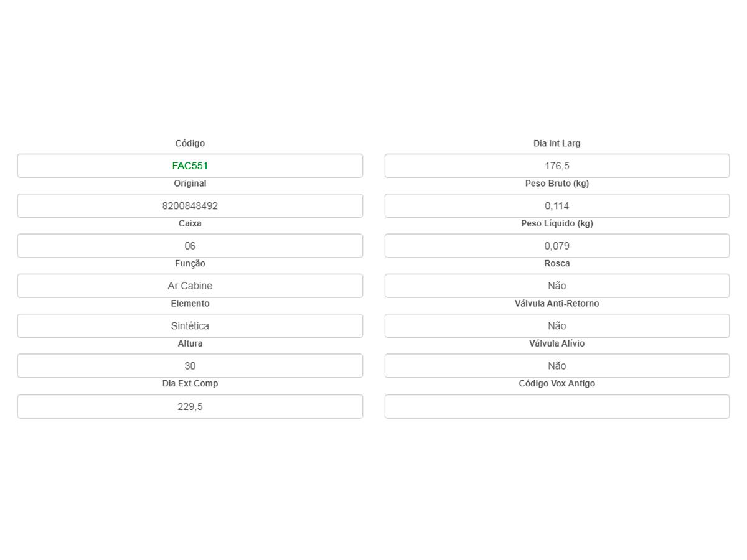Click the Válvula Alívio input field
Image resolution: width=747 pixels, height=560 pixels.
click(x=557, y=366)
